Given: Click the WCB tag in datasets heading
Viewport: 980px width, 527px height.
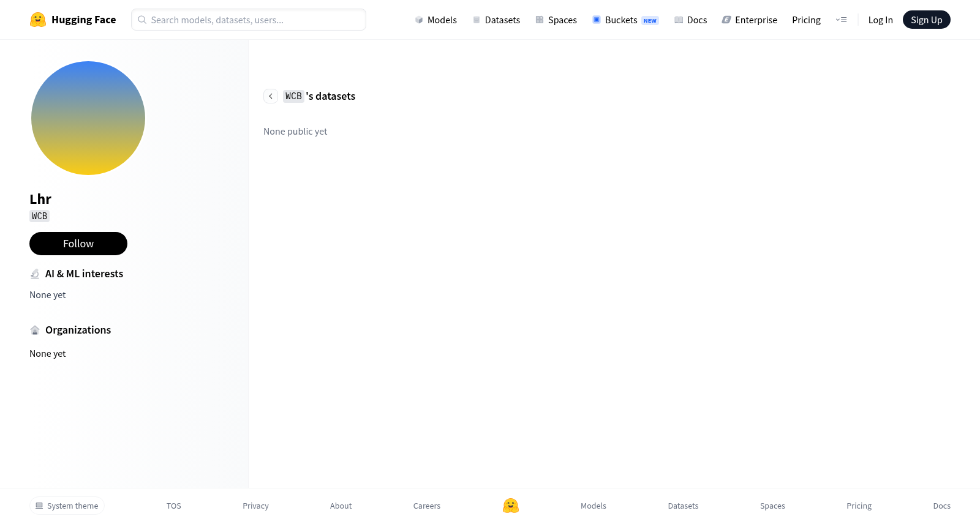Looking at the screenshot, I should pos(293,96).
